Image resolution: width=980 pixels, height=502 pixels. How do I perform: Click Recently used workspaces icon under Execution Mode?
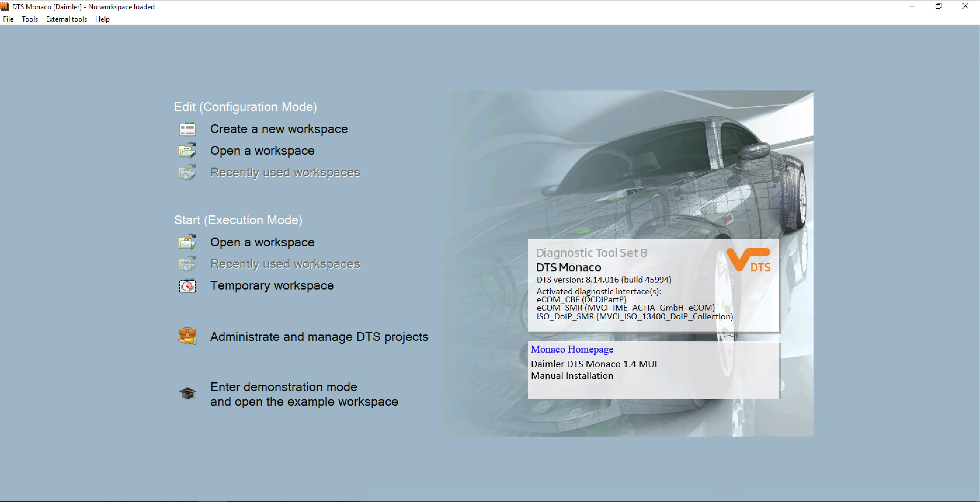tap(187, 264)
